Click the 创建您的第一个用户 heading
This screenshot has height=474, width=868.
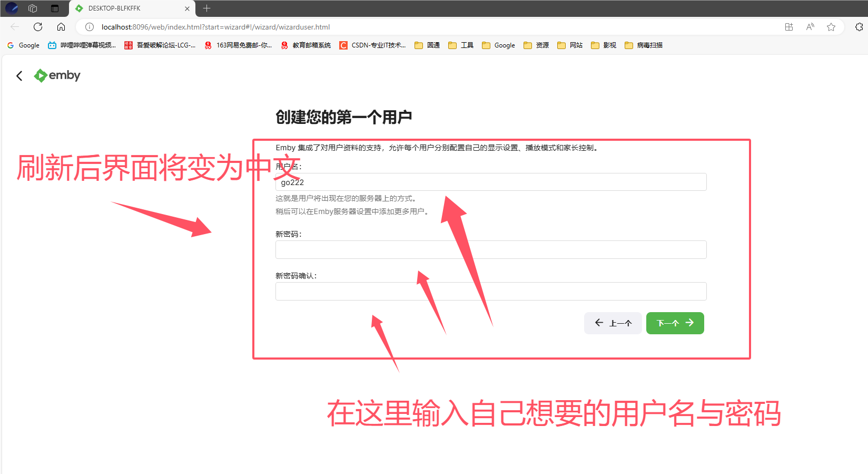344,117
